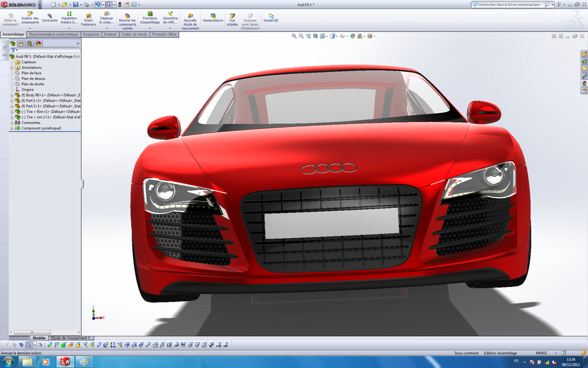
Task: Click the MMGS unit system indicator
Action: (x=541, y=353)
